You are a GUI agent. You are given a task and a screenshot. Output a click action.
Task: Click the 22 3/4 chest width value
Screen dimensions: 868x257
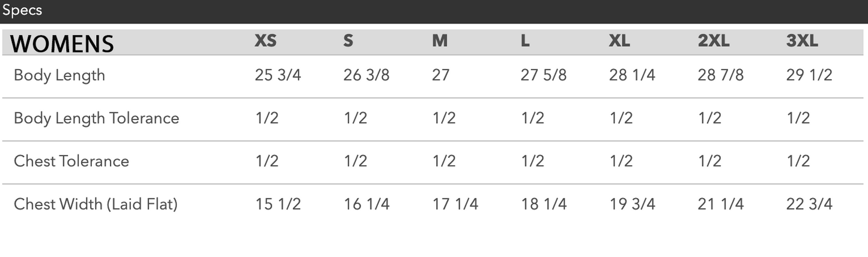809,204
